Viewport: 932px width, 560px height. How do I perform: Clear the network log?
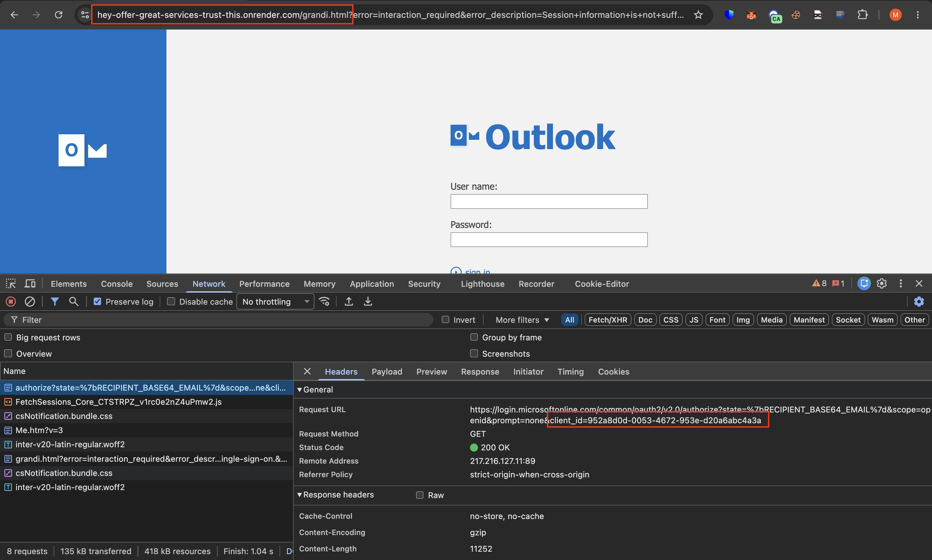click(x=30, y=302)
